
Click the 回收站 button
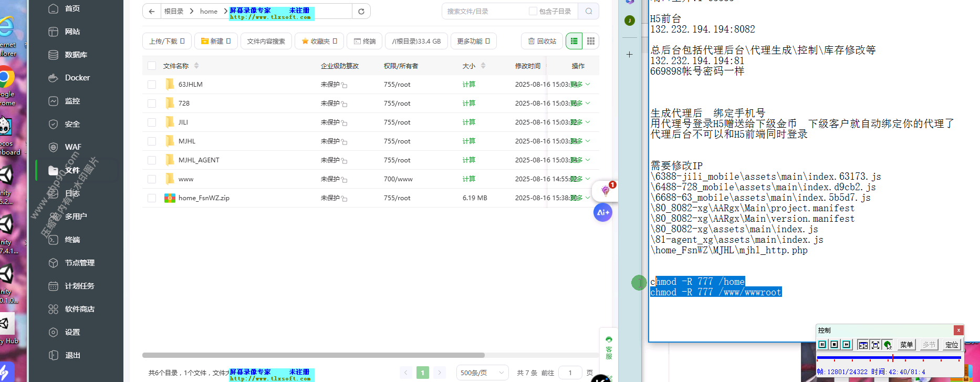542,41
